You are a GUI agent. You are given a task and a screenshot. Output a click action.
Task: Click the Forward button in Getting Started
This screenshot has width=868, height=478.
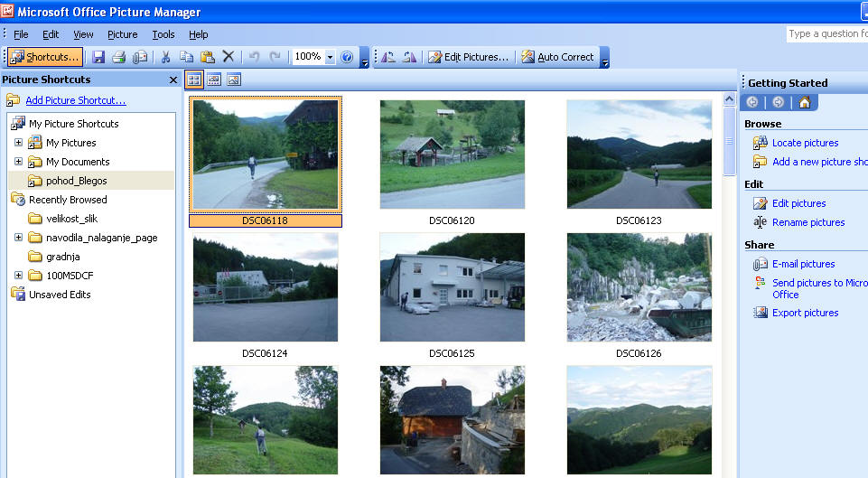778,102
